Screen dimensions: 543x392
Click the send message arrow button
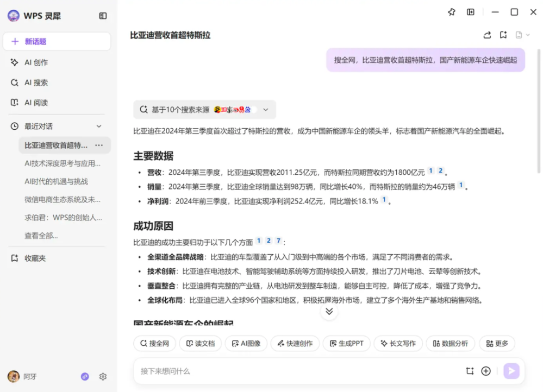(511, 371)
